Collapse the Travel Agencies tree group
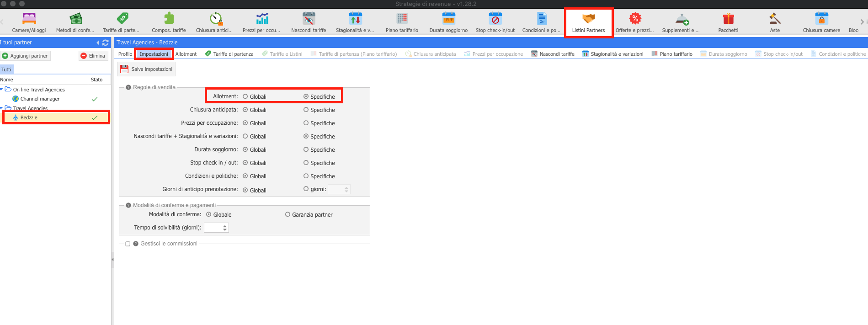Image resolution: width=868 pixels, height=325 pixels. pyautogui.click(x=2, y=108)
